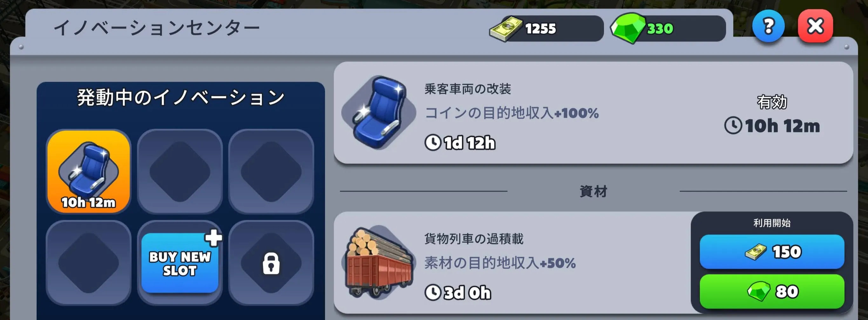This screenshot has height=320, width=868.
Task: Select the active blue seat innovation slot
Action: tap(89, 171)
